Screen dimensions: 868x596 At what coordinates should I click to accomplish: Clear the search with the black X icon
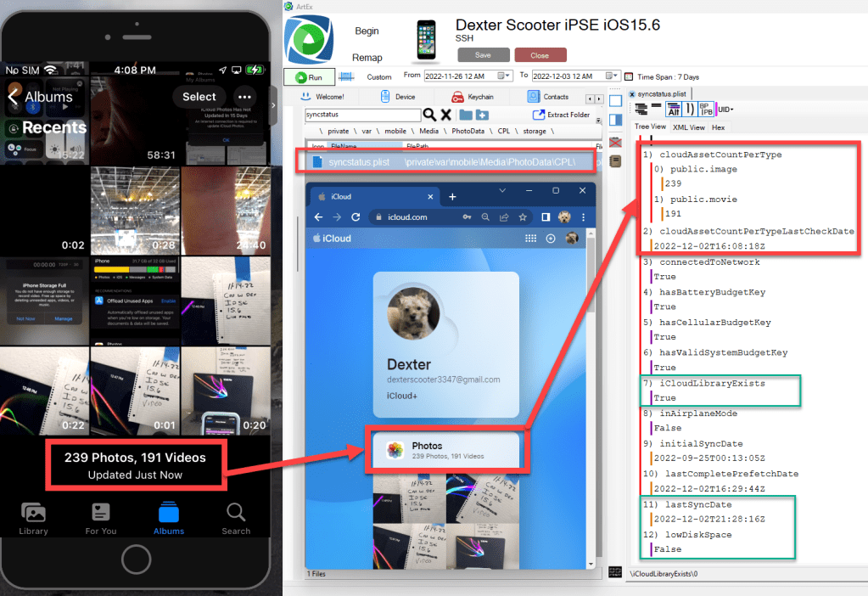click(x=445, y=115)
